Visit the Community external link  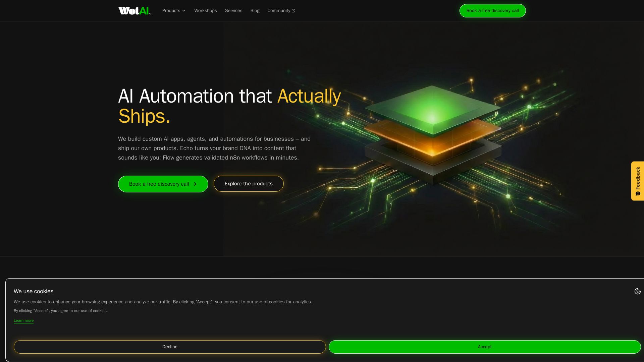click(x=281, y=11)
